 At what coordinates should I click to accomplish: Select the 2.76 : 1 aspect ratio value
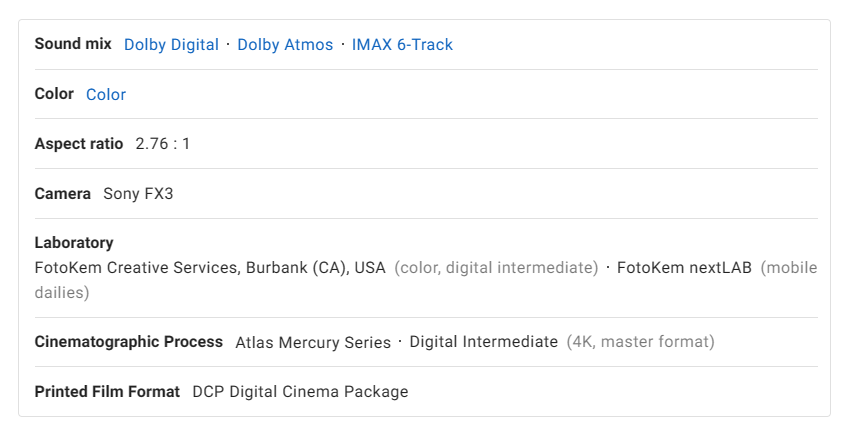pyautogui.click(x=163, y=144)
